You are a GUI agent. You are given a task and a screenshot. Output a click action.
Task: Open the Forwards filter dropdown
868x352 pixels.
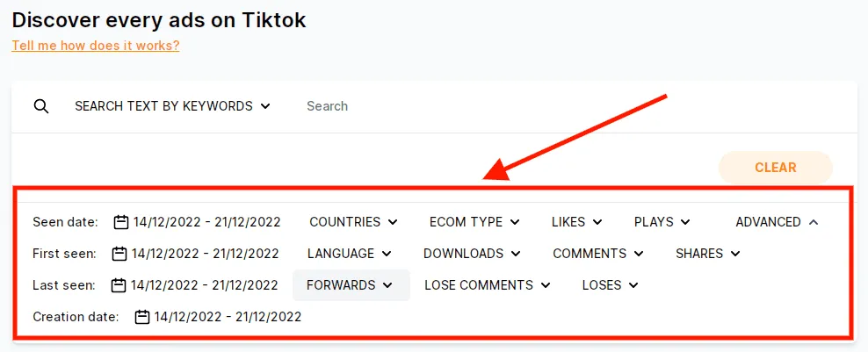click(350, 285)
